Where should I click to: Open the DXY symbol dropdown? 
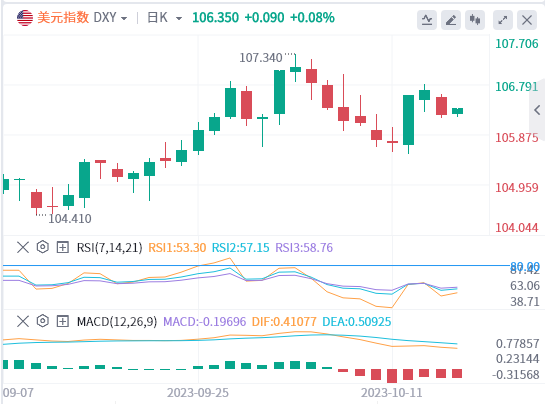pyautogui.click(x=111, y=17)
